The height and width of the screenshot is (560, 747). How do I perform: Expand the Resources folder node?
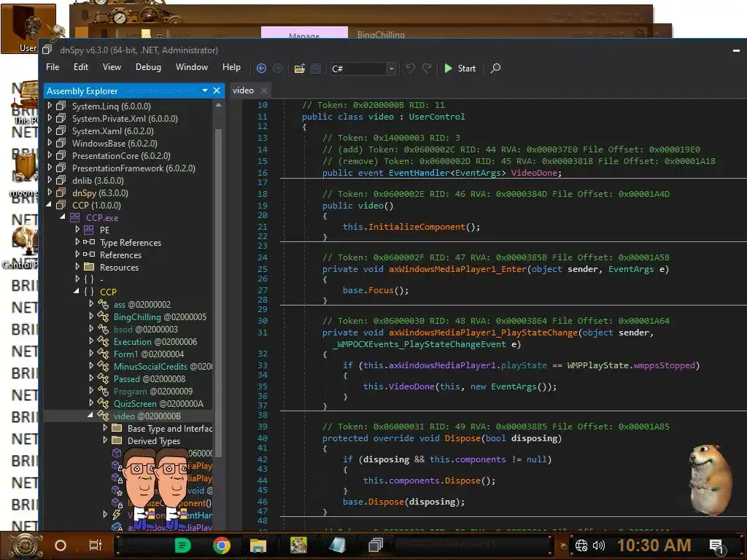77,267
